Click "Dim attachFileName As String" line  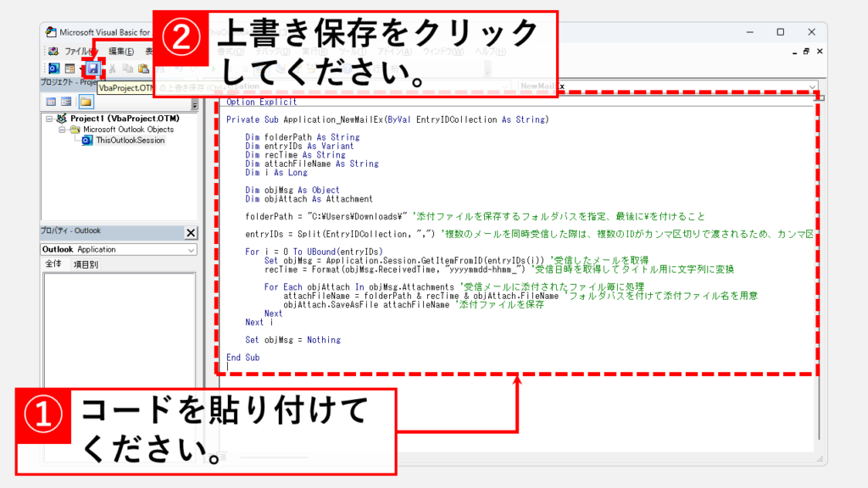pos(312,164)
